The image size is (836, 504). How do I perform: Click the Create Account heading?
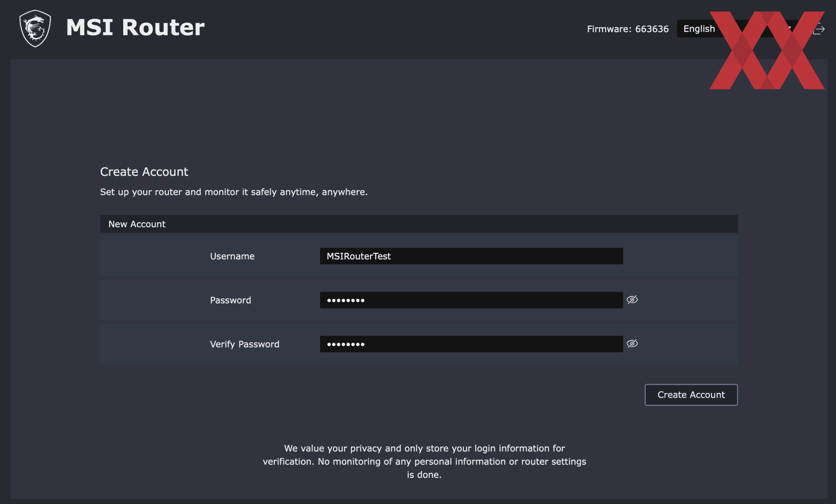click(144, 171)
